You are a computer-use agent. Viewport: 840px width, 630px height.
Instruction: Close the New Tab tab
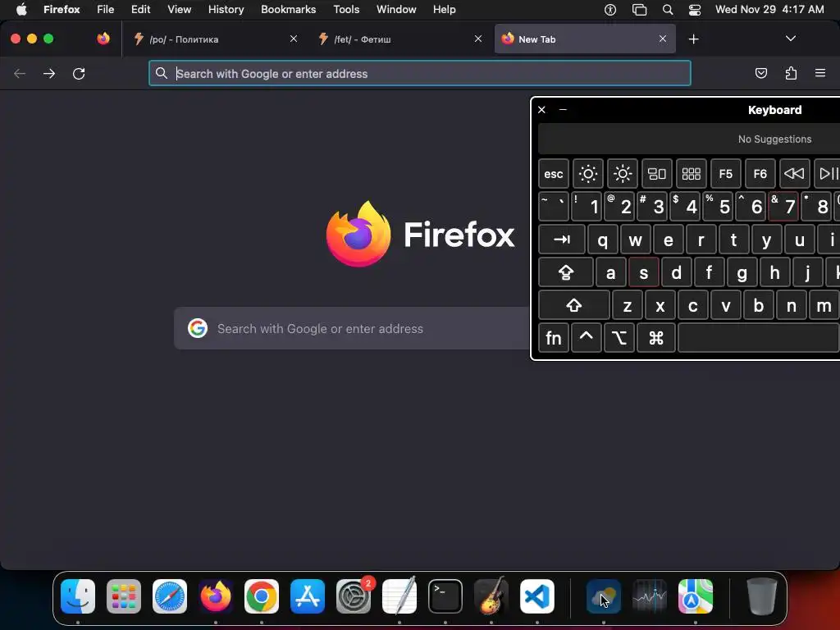(663, 39)
